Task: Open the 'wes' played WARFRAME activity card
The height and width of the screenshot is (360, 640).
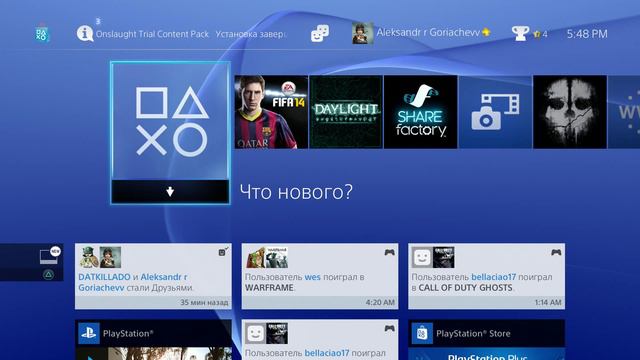Action: 320,276
